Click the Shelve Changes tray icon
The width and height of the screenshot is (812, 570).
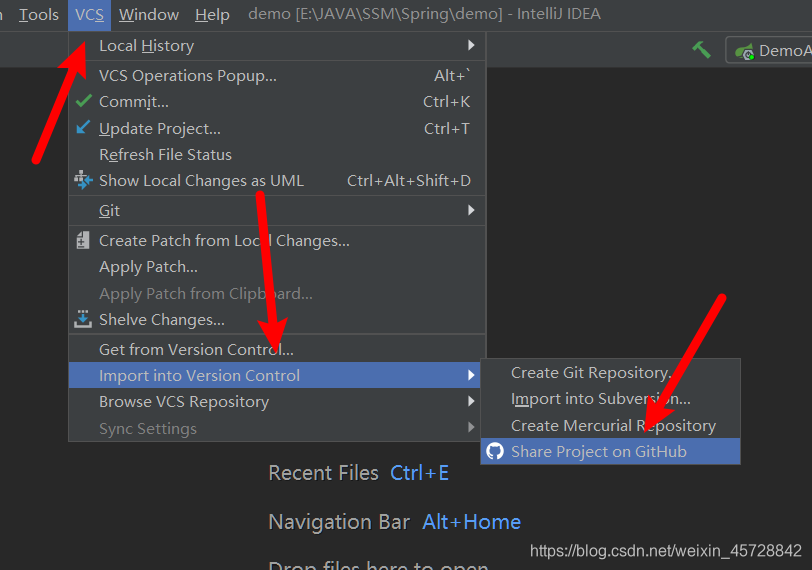pos(83,319)
